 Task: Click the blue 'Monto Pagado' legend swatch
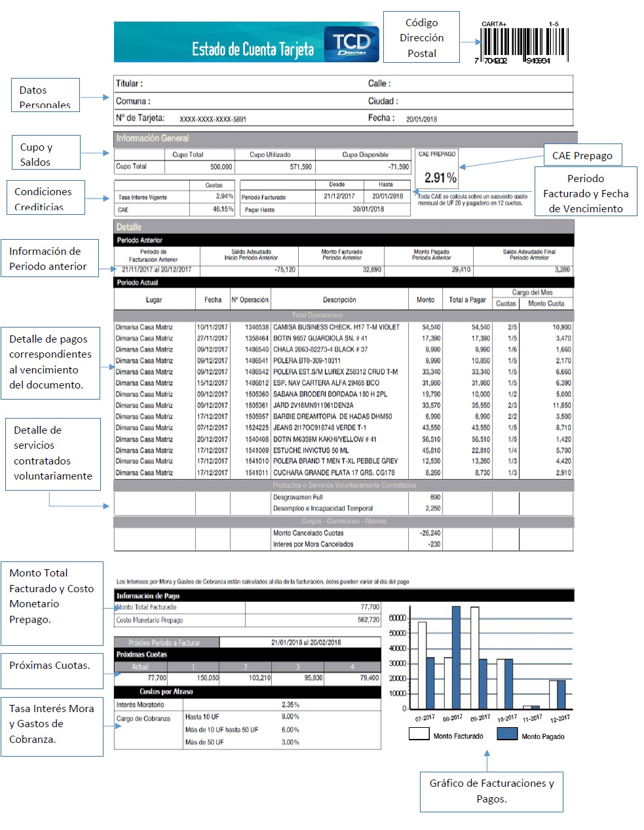tap(507, 734)
